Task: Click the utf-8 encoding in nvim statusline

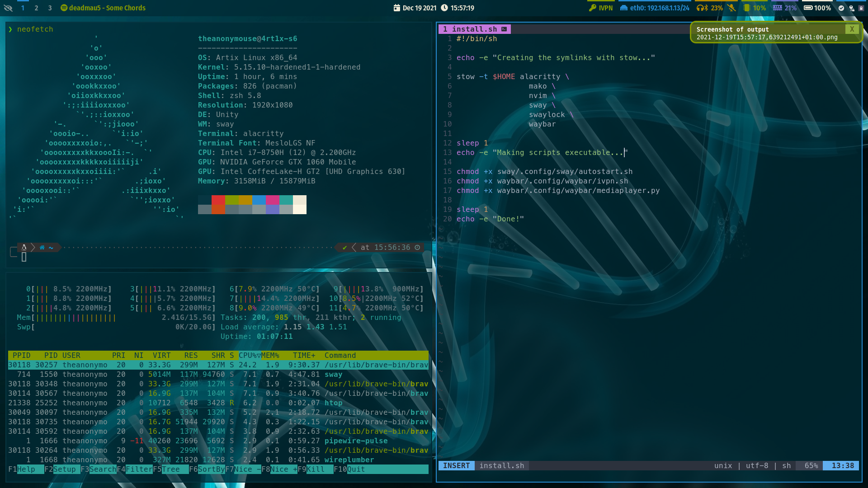Action: 757,465
